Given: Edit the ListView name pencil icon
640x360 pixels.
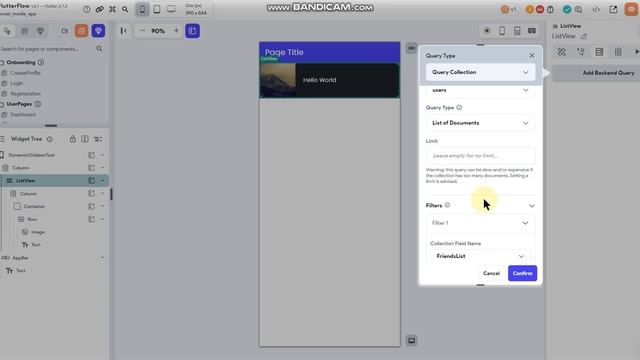Looking at the screenshot, I should tap(584, 36).
